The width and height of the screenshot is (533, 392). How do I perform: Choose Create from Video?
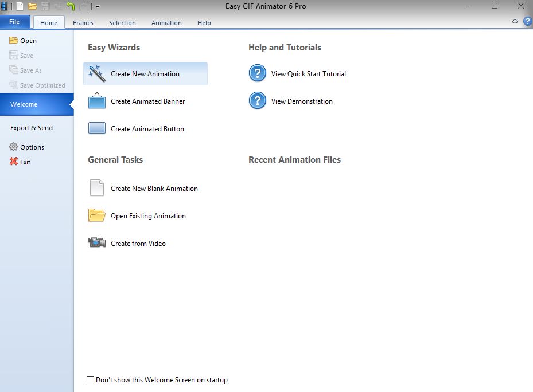(145, 243)
